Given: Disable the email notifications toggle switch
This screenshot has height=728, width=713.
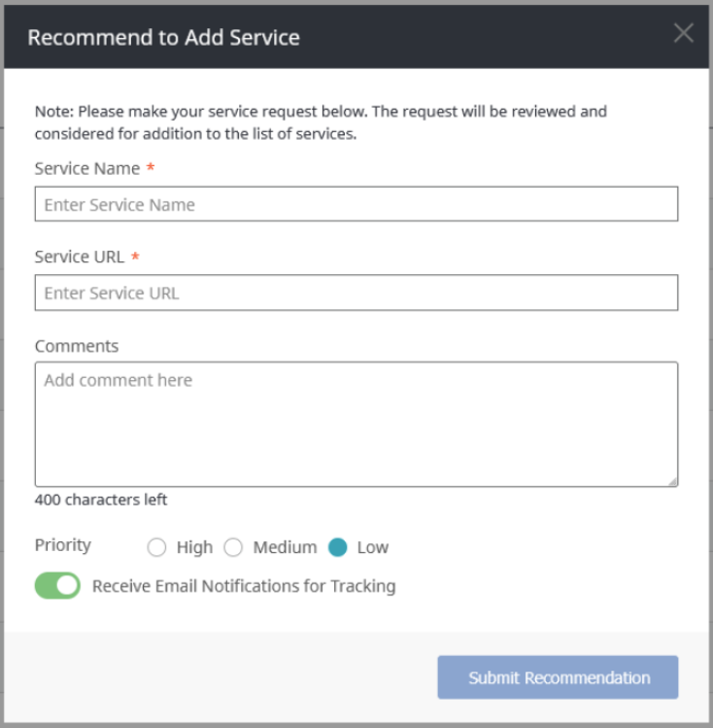Looking at the screenshot, I should pos(57,586).
